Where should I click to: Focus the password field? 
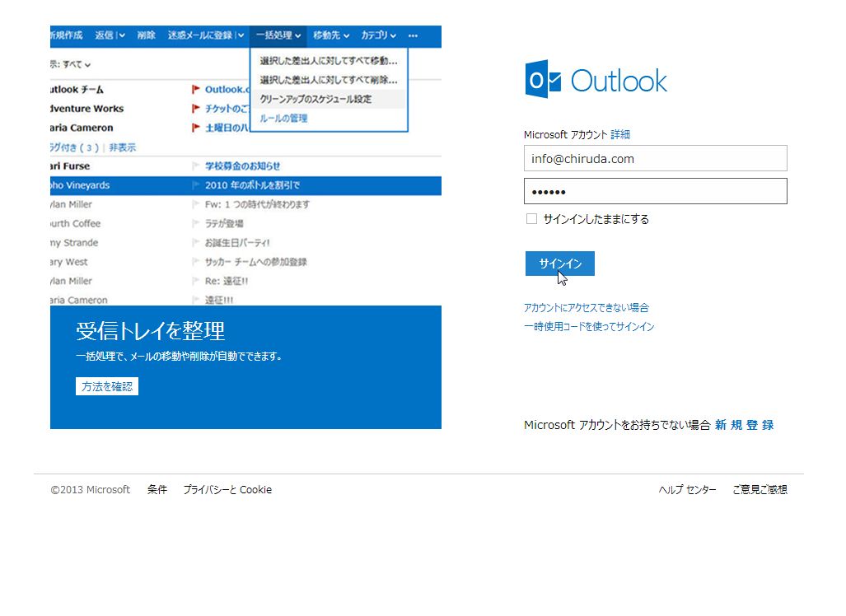pyautogui.click(x=656, y=192)
